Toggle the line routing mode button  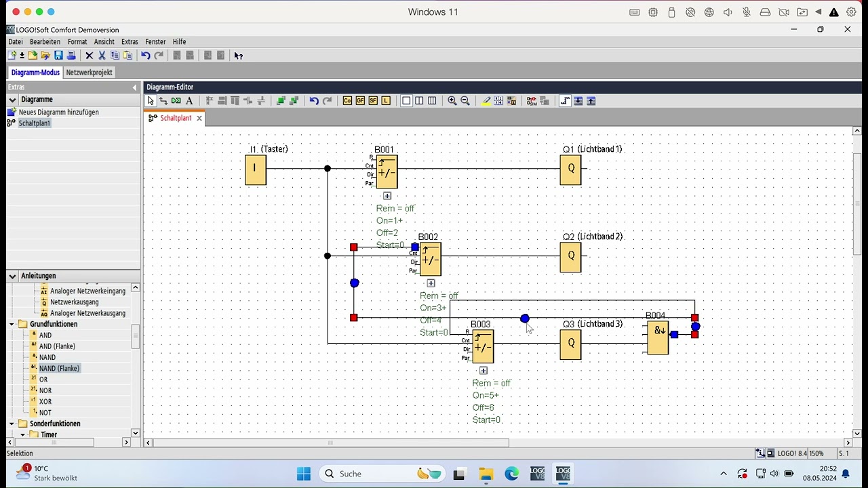click(565, 101)
